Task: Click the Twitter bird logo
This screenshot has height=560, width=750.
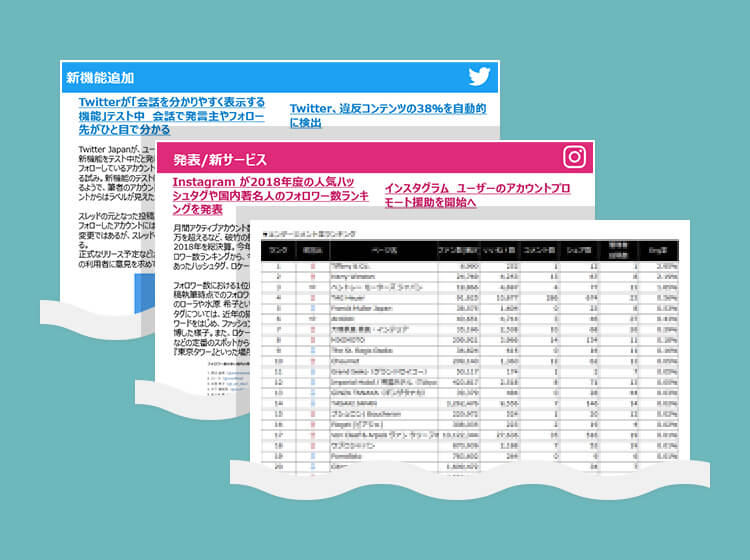Action: point(479,77)
